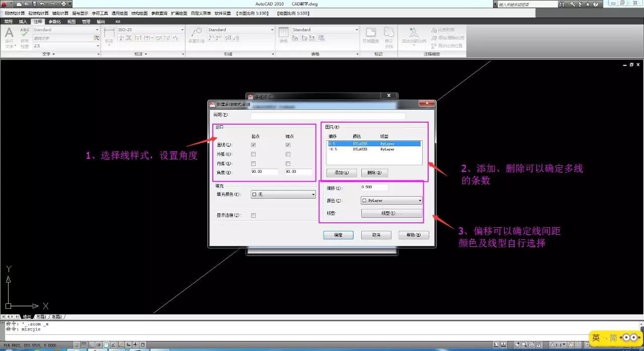Open the 软件设置 menu in the menu bar
The height and width of the screenshot is (351, 644).
click(223, 13)
